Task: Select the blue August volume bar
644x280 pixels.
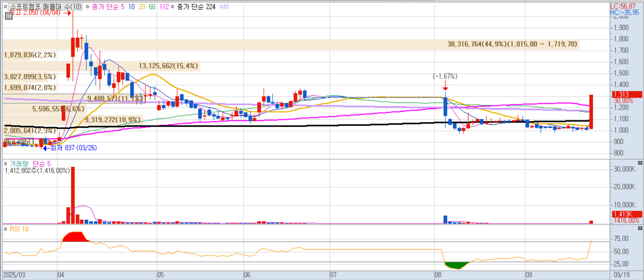Action: pos(445,220)
